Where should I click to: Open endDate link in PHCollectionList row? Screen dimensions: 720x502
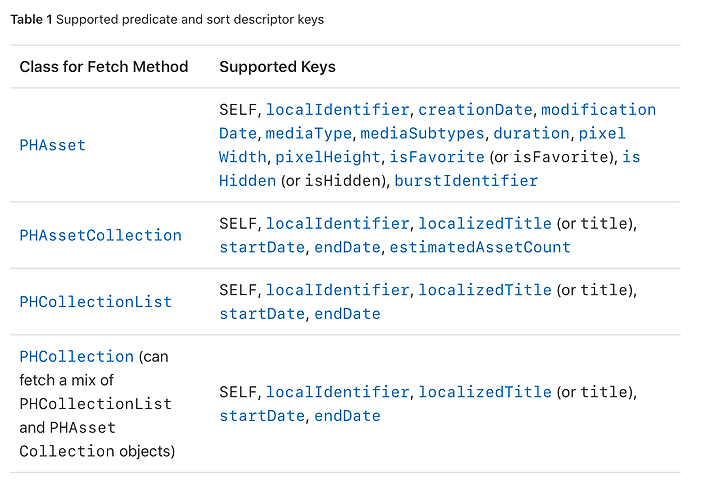(x=347, y=314)
